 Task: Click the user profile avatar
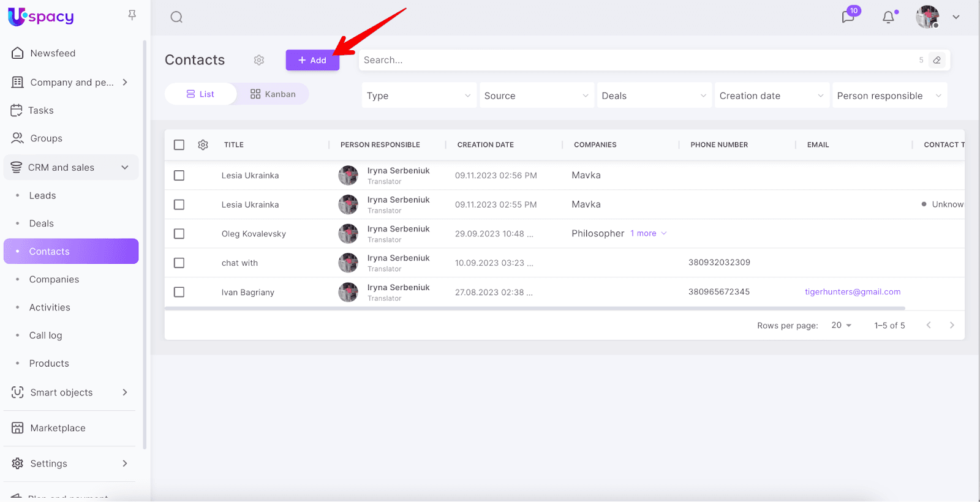[927, 17]
